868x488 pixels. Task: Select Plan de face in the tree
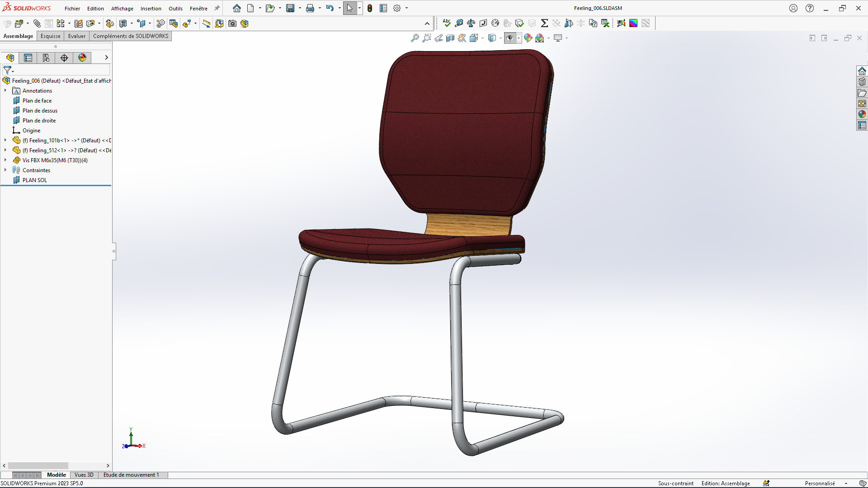click(x=37, y=101)
